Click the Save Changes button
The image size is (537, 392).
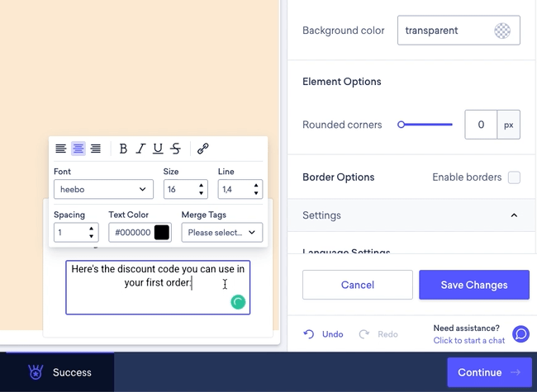474,285
